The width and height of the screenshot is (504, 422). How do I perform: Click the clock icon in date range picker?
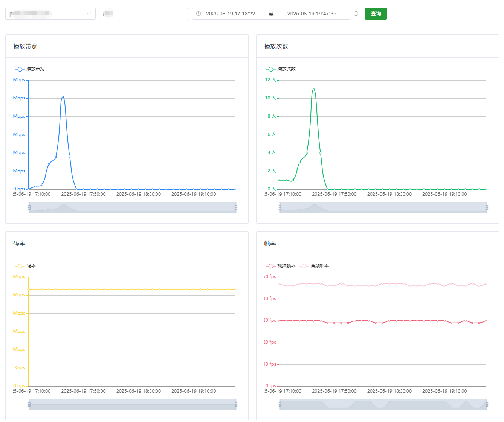[x=199, y=14]
